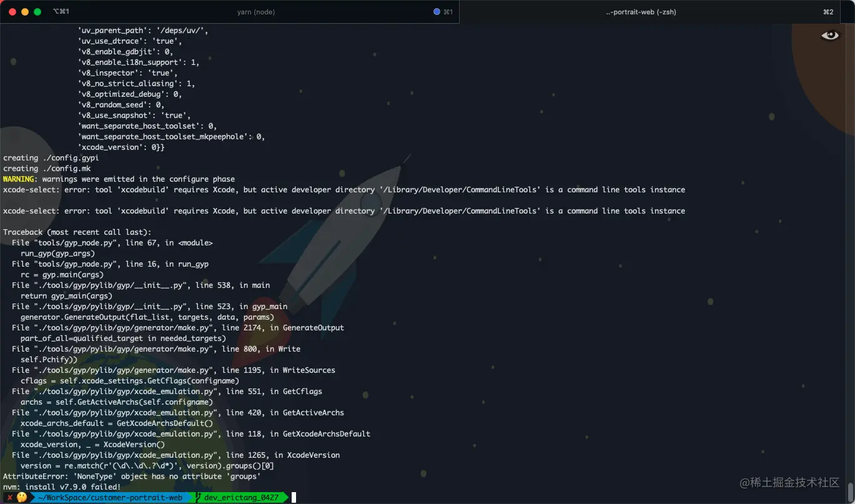
Task: Click the AttributeError 'NoneType' error line
Action: (x=132, y=477)
